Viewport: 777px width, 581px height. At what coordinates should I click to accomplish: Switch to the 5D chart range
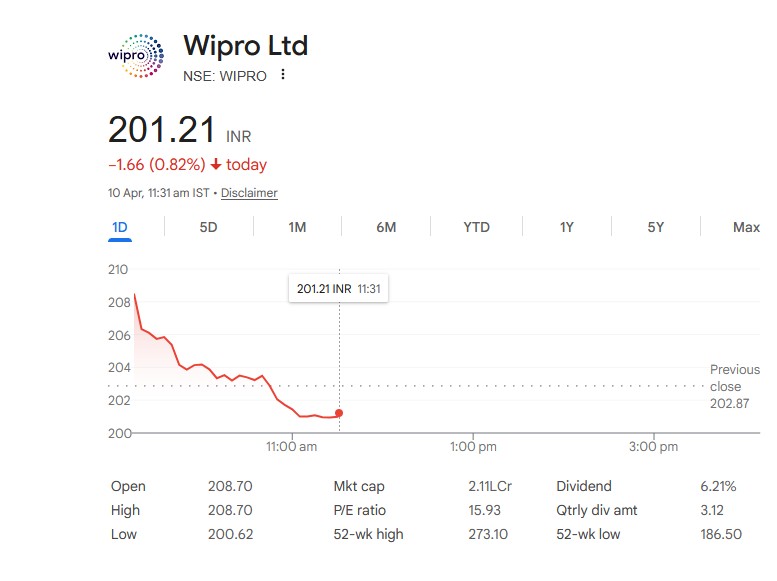208,228
